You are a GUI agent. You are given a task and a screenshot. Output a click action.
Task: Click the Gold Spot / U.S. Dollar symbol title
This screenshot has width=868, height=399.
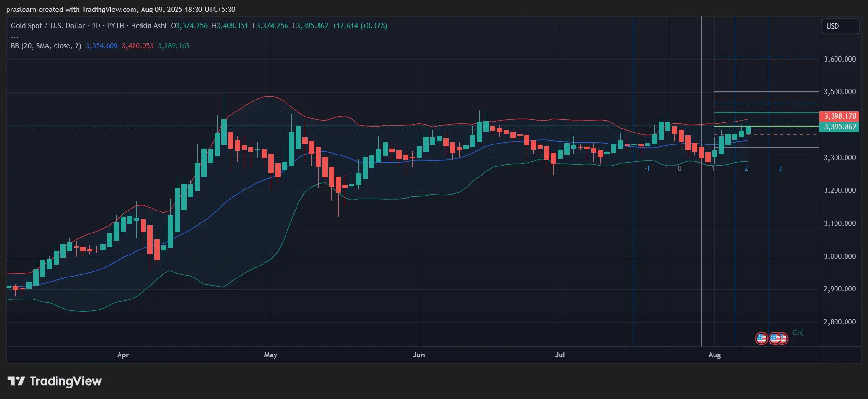tap(48, 26)
